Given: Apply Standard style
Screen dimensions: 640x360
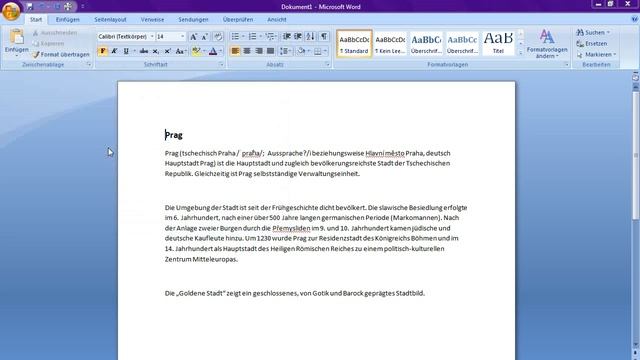Looking at the screenshot, I should [354, 44].
